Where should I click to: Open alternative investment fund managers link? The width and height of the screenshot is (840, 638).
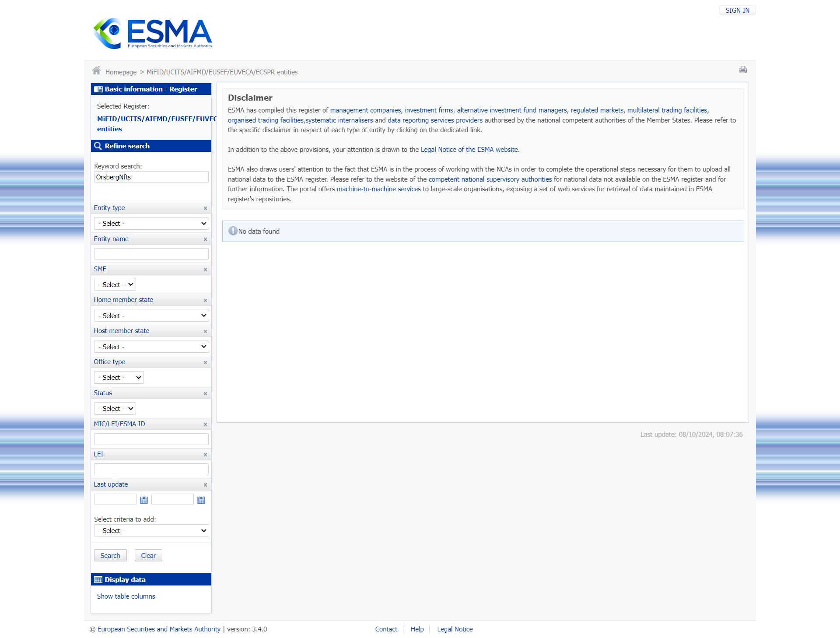pyautogui.click(x=512, y=110)
